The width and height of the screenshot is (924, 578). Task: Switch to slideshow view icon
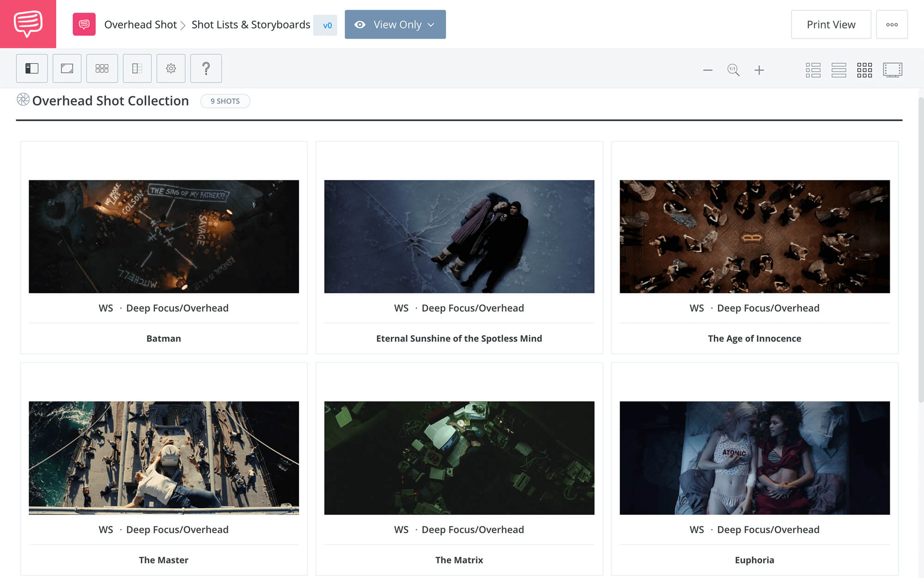point(893,70)
